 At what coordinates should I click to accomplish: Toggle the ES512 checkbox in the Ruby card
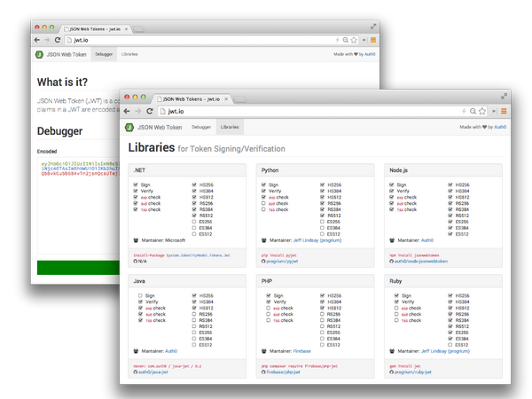click(450, 345)
